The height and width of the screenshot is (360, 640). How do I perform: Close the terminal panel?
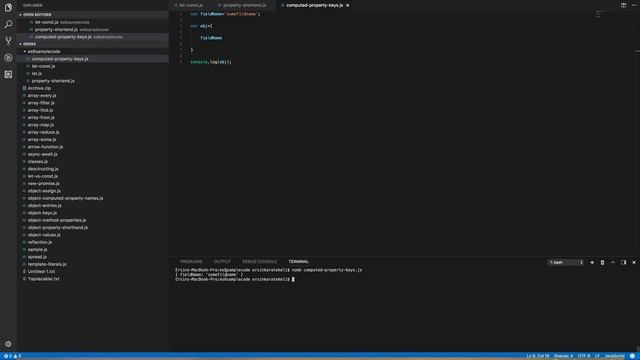point(634,262)
